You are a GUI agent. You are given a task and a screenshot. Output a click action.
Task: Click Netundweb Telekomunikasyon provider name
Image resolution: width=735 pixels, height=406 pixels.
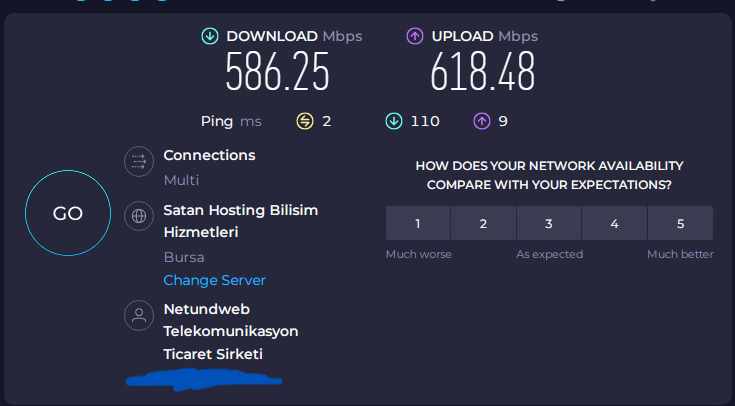pyautogui.click(x=231, y=331)
